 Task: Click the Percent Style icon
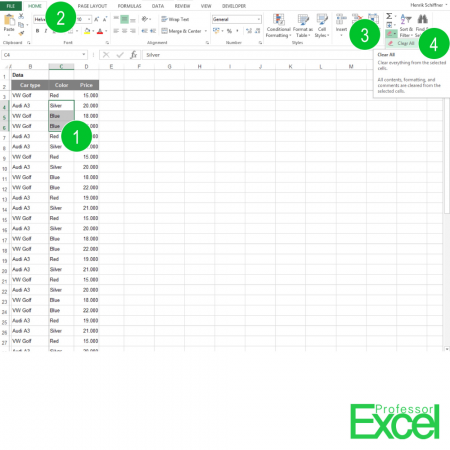pyautogui.click(x=229, y=31)
